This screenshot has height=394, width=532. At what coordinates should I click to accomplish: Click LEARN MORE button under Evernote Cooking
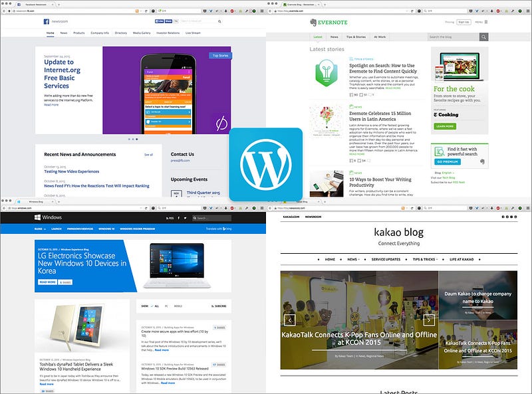point(445,126)
